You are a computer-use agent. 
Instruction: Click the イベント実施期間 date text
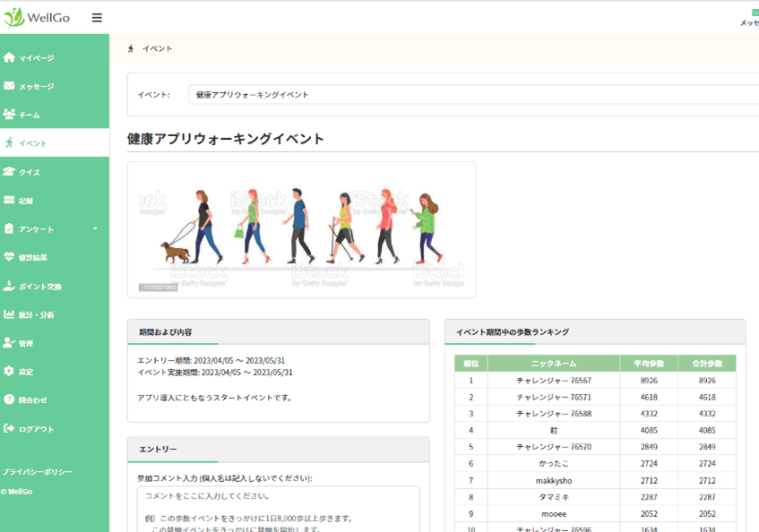coord(215,373)
